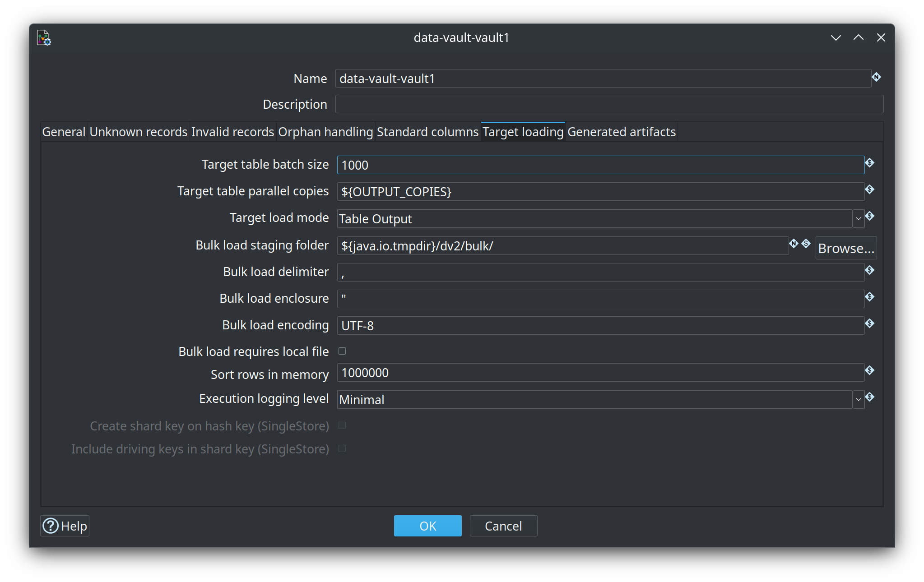The height and width of the screenshot is (582, 924).
Task: Click variable icon for Bulk load delimiter
Action: coord(870,270)
